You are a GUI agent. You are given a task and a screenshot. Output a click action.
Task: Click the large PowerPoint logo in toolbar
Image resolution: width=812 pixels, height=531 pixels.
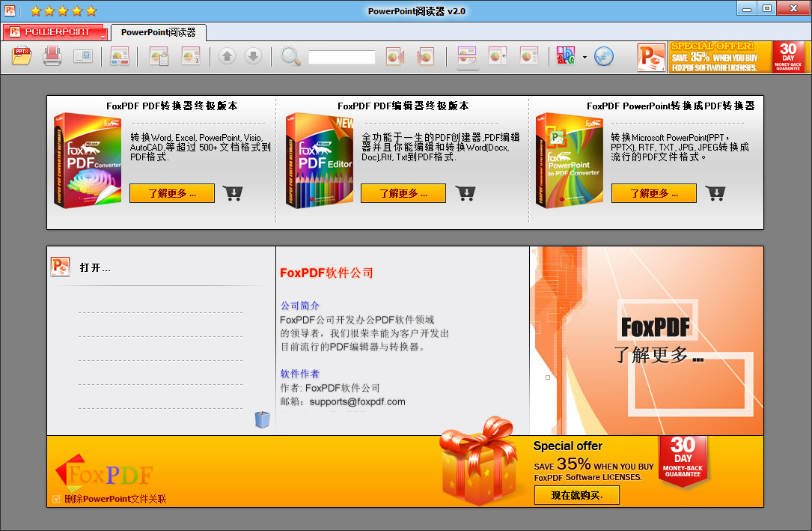[x=651, y=58]
